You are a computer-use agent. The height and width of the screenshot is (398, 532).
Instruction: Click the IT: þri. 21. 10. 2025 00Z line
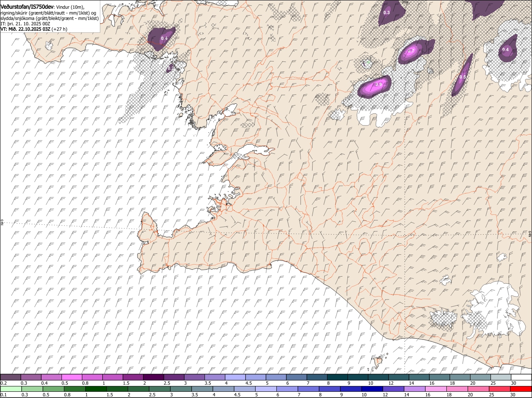tap(25, 24)
